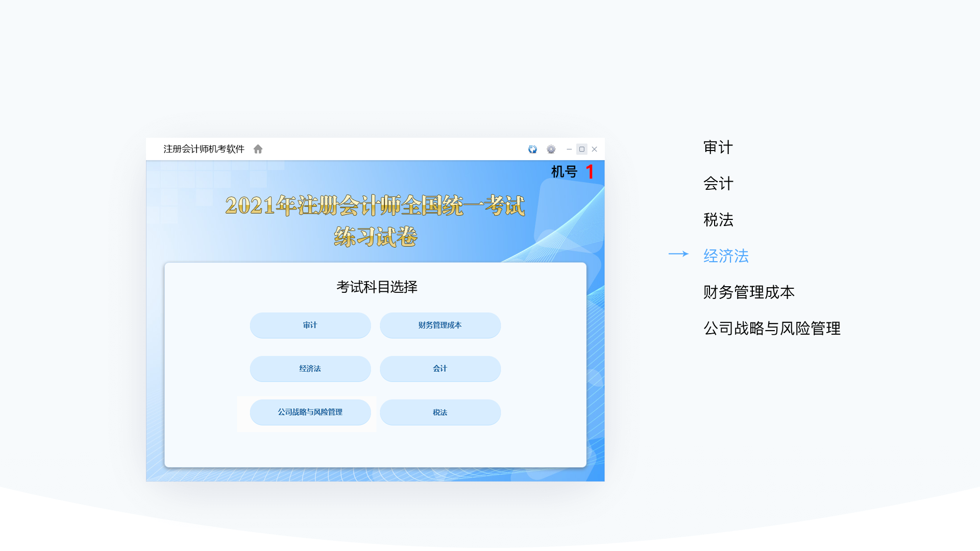Click 税法 in the right-side list
This screenshot has width=980, height=551.
coord(718,220)
